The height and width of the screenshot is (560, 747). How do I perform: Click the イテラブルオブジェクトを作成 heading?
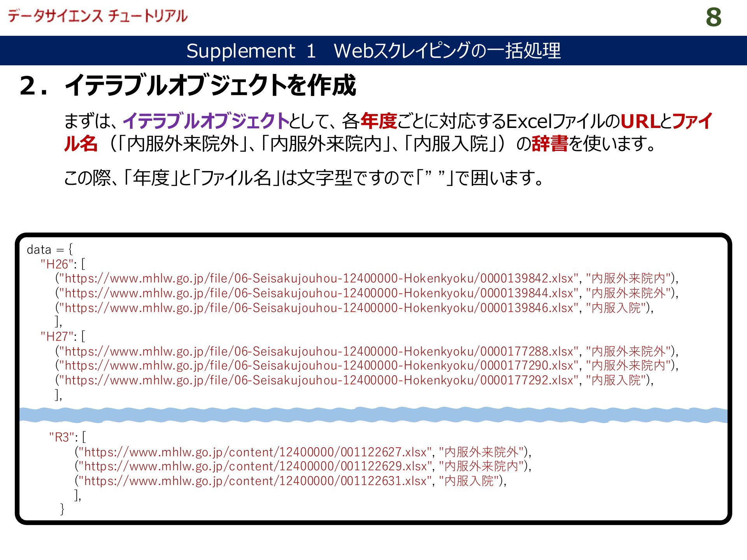210,86
